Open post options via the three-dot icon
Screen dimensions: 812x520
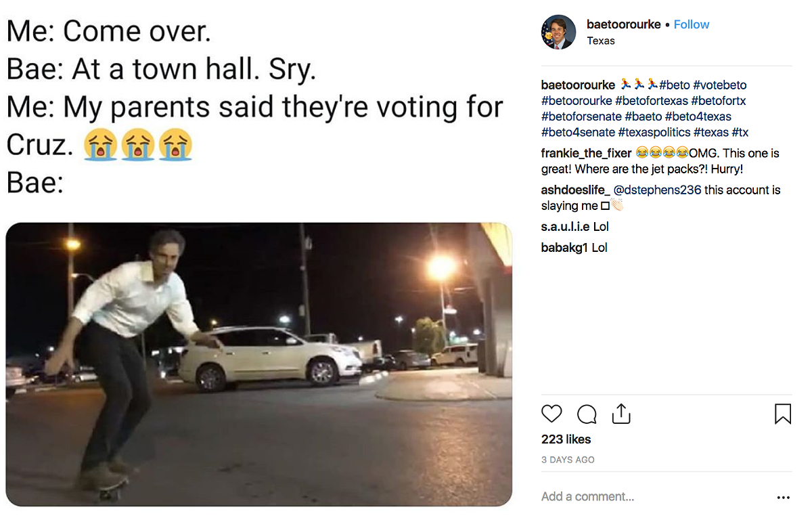[783, 497]
